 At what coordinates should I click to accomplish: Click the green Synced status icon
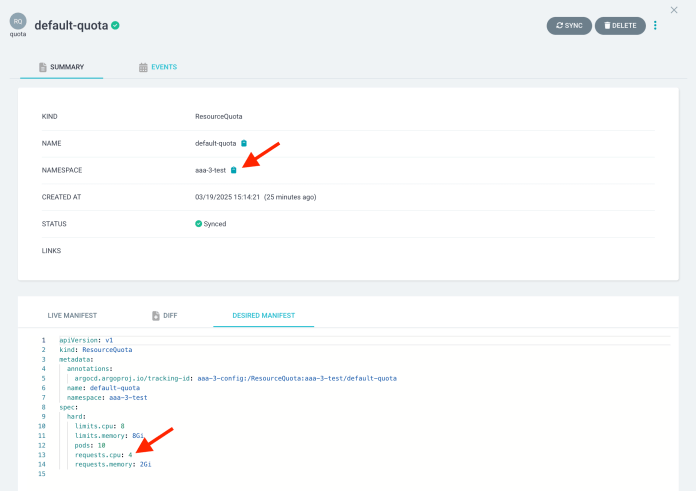point(199,223)
